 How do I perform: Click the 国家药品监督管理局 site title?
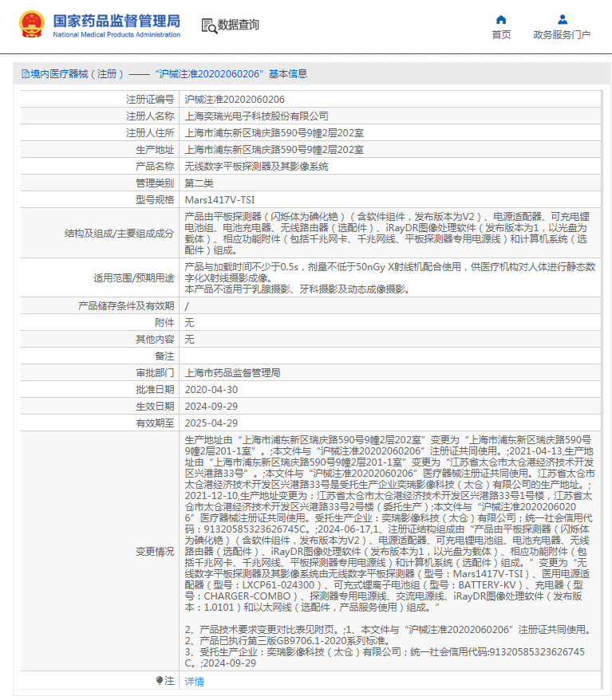pos(116,21)
